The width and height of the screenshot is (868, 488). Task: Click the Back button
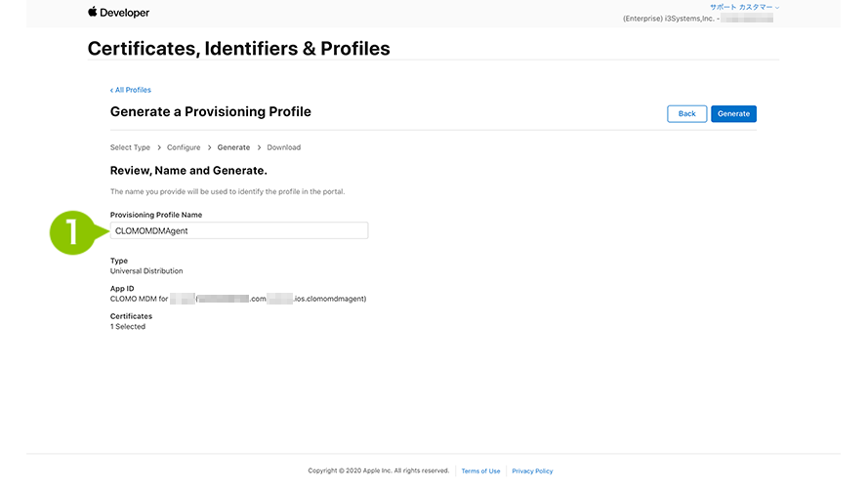687,114
